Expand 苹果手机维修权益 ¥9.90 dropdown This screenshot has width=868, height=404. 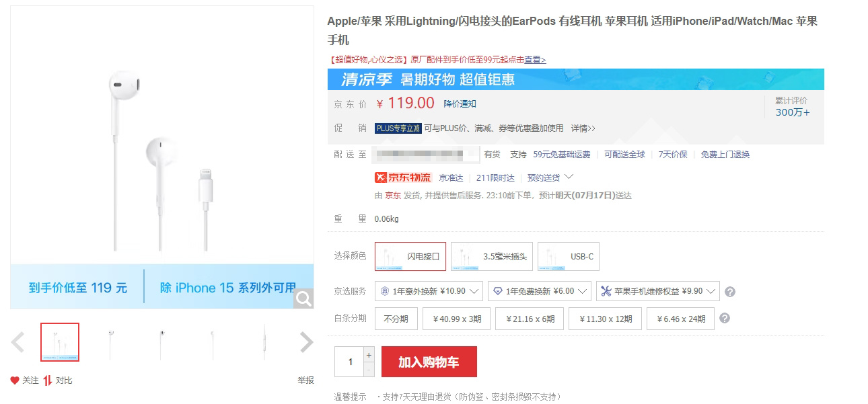click(x=657, y=291)
